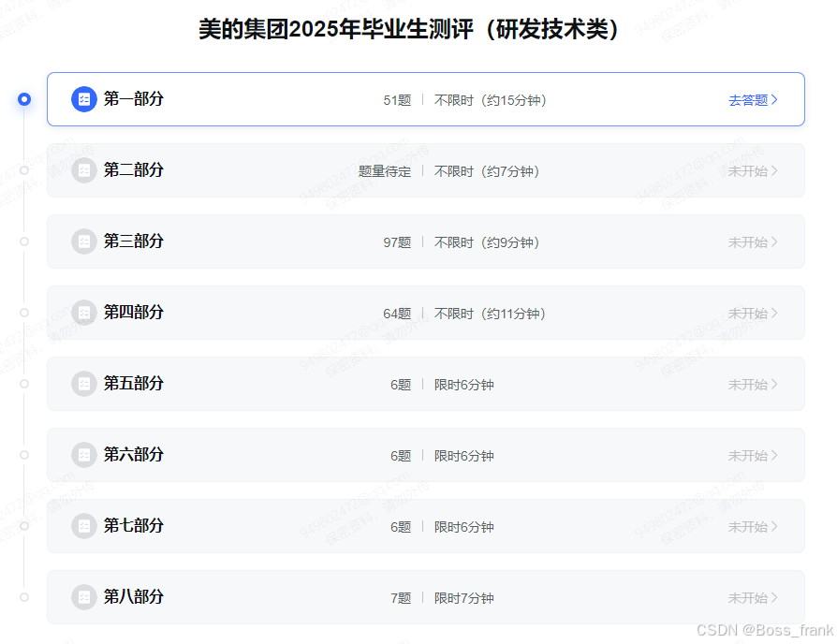Click the gray checklist icon beside 第三部分
Viewport: 837px width, 644px height.
click(x=84, y=241)
